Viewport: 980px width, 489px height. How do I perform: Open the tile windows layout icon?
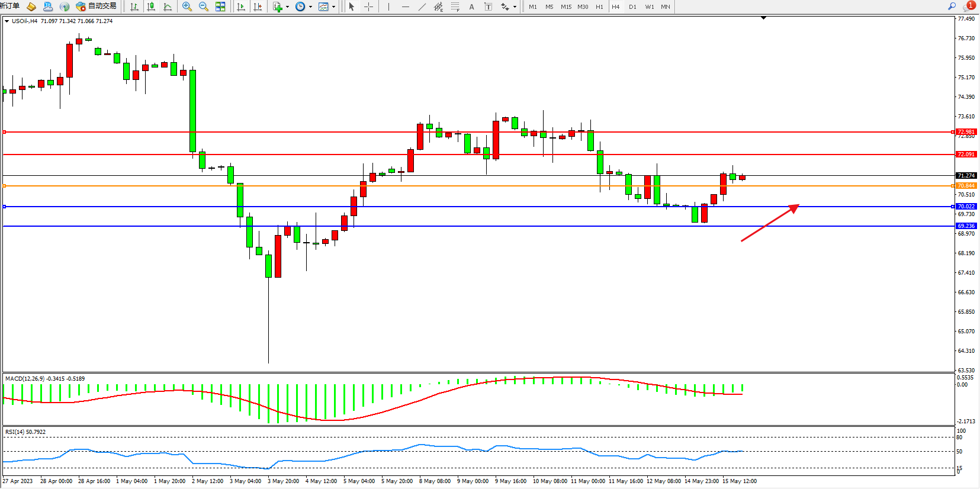[x=220, y=7]
